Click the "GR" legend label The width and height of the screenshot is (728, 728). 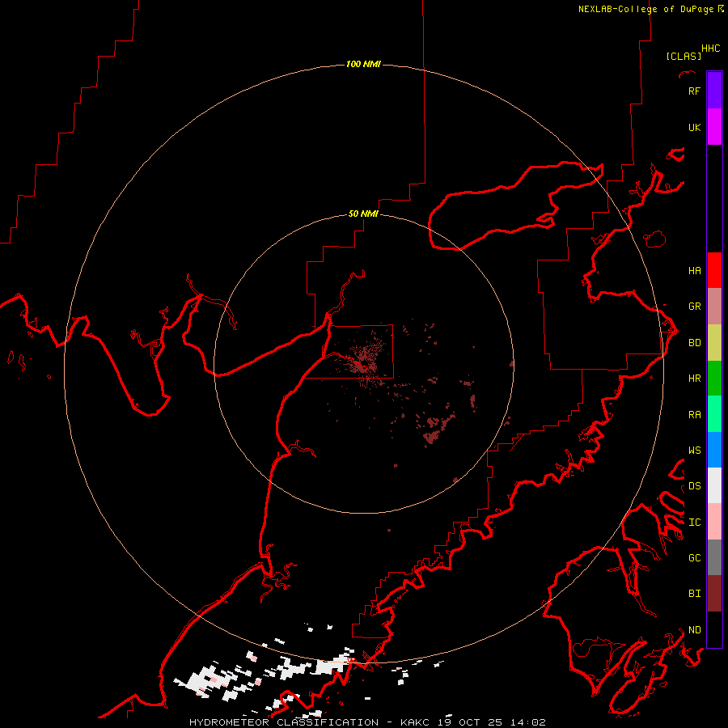tap(694, 307)
